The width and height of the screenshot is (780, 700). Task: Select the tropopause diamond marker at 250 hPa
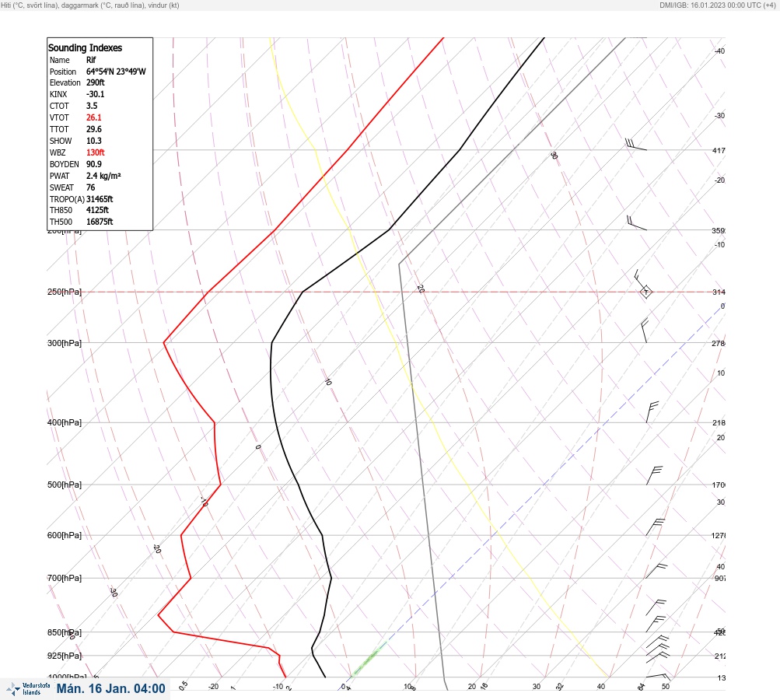coord(645,292)
